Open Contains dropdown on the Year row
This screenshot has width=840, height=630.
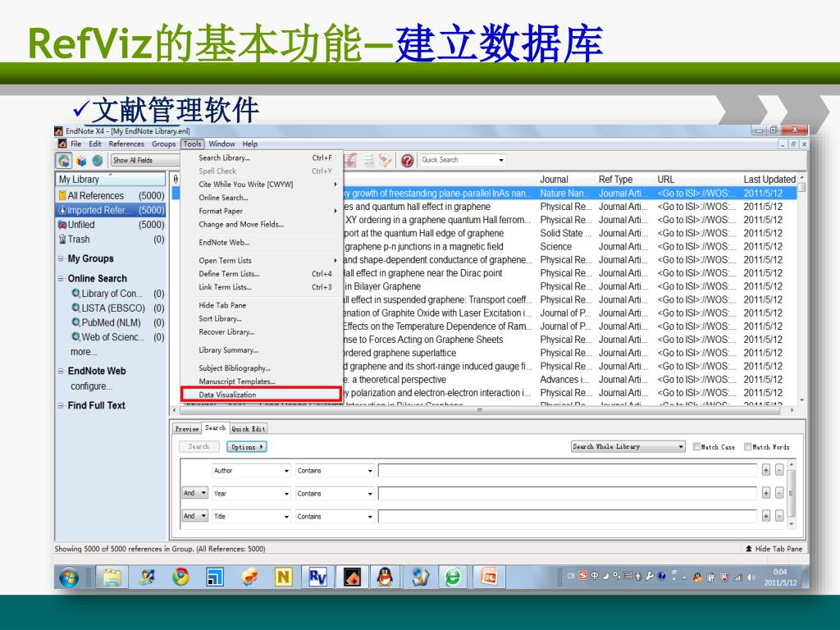335,493
